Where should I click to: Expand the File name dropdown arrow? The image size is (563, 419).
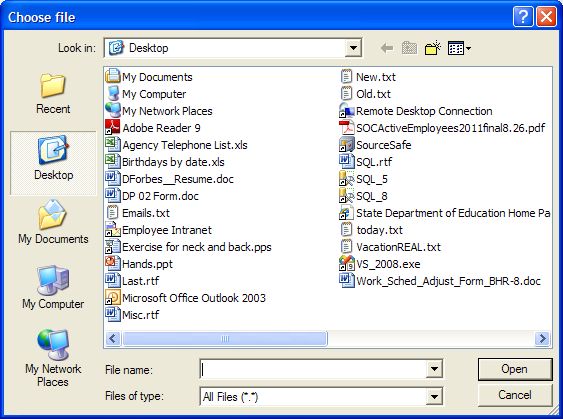(434, 369)
